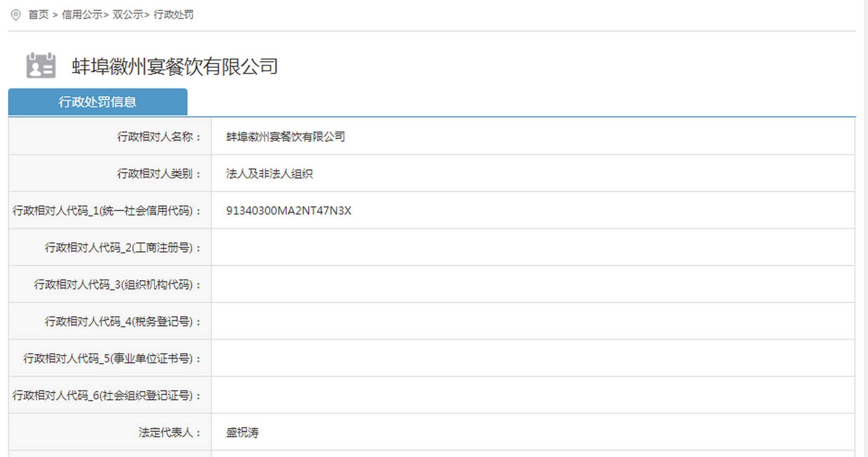The width and height of the screenshot is (868, 457).
Task: Go to 首页 breadcrumb link
Action: point(38,15)
